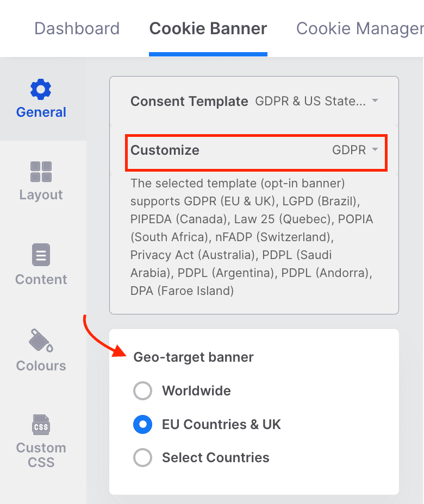This screenshot has height=504, width=424.
Task: Switch to the Cookie Manager tab
Action: (x=360, y=28)
